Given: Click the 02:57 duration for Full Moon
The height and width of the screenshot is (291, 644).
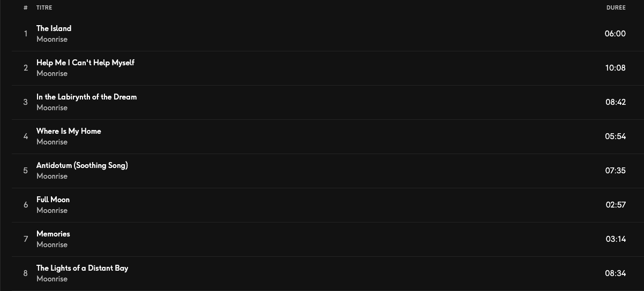Looking at the screenshot, I should tap(616, 205).
